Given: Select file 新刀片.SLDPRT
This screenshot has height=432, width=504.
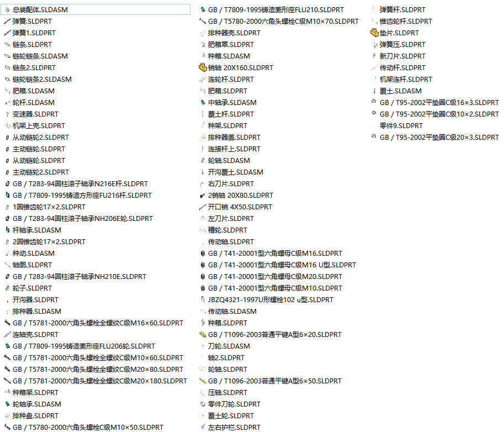Looking at the screenshot, I should (402, 56).
